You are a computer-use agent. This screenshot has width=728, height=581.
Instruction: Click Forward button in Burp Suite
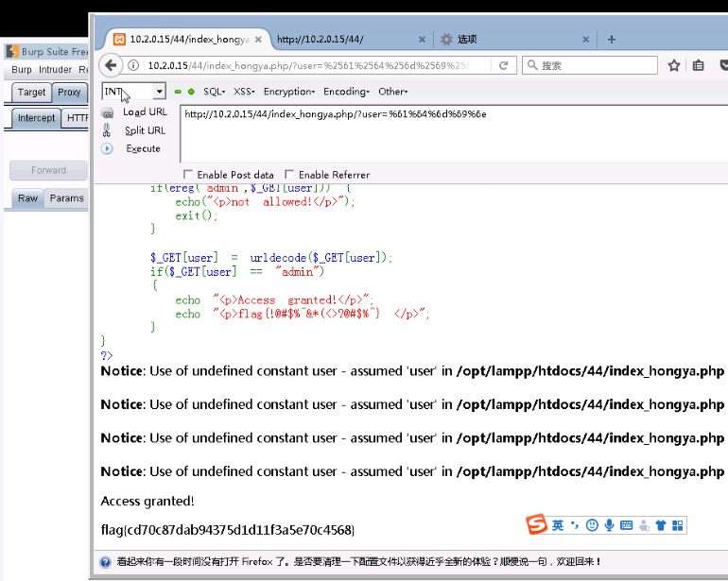pos(48,170)
